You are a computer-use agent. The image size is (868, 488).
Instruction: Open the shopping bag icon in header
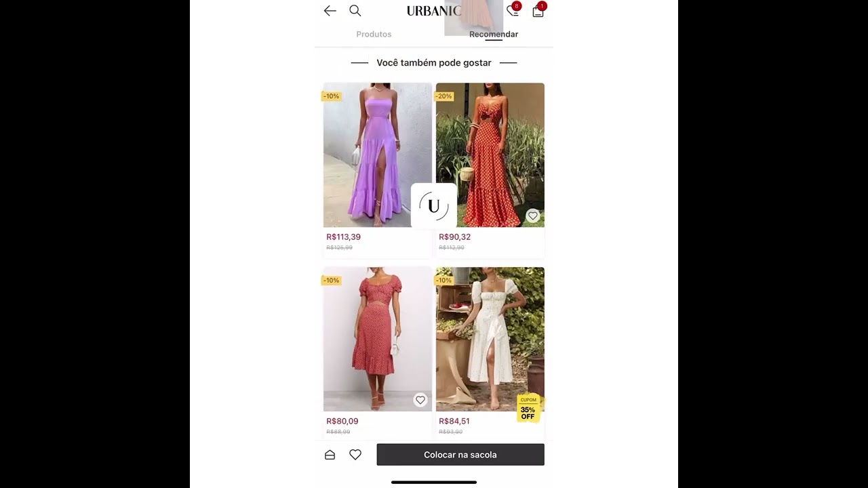[x=538, y=11]
